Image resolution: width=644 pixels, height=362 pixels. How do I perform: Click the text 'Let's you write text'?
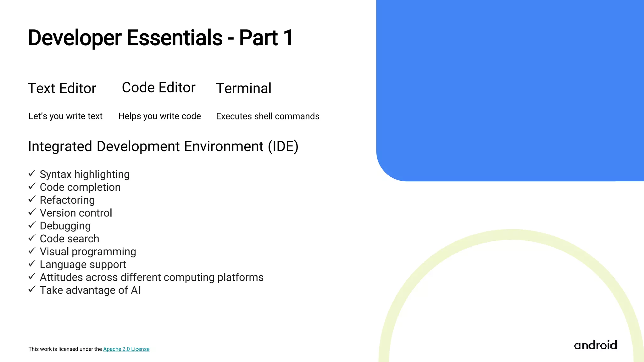pyautogui.click(x=65, y=116)
